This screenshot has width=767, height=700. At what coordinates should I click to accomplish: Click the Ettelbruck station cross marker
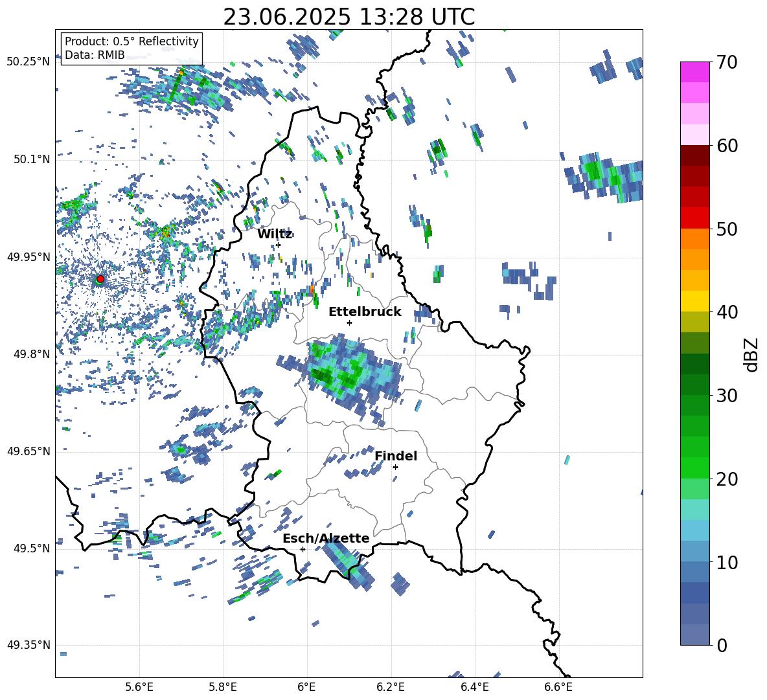349,322
